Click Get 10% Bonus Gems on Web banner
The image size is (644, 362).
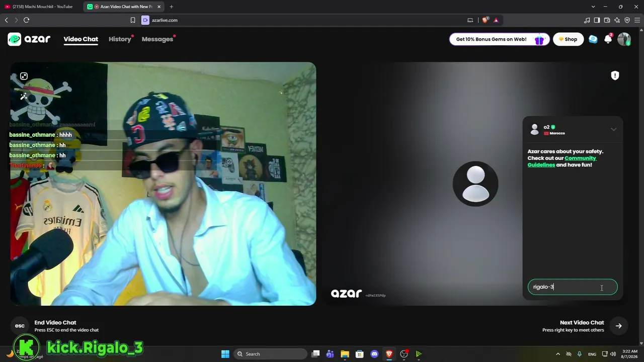[499, 39]
